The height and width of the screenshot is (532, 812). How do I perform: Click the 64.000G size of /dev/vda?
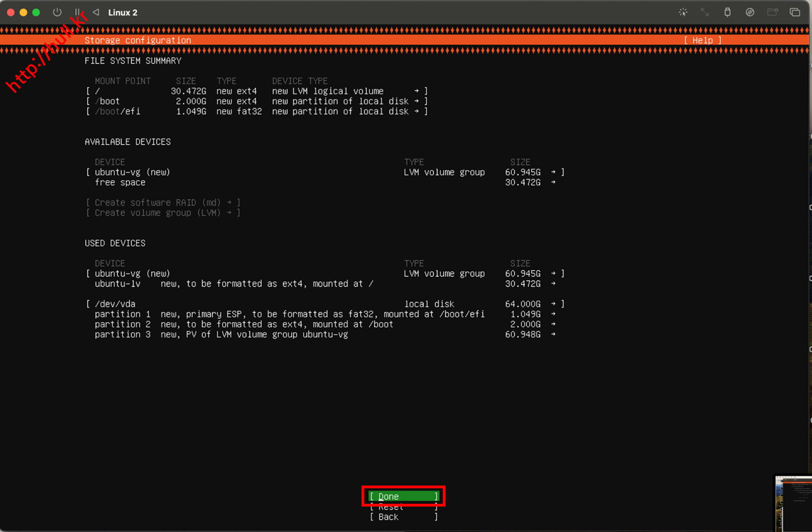point(523,304)
